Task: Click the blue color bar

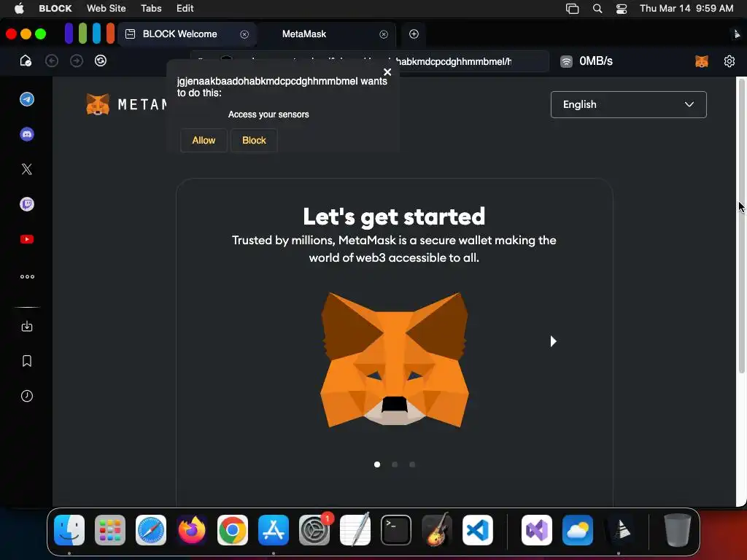Action: coord(97,34)
